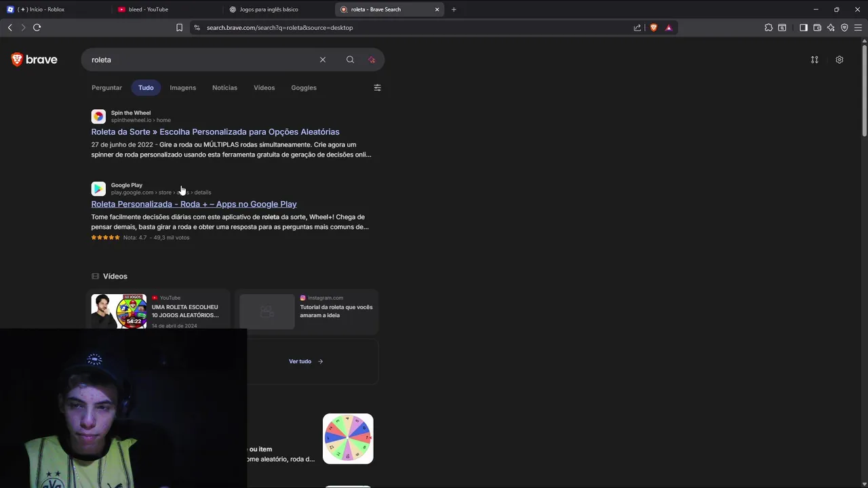Bookmark this page using the bookmark icon

tap(179, 28)
